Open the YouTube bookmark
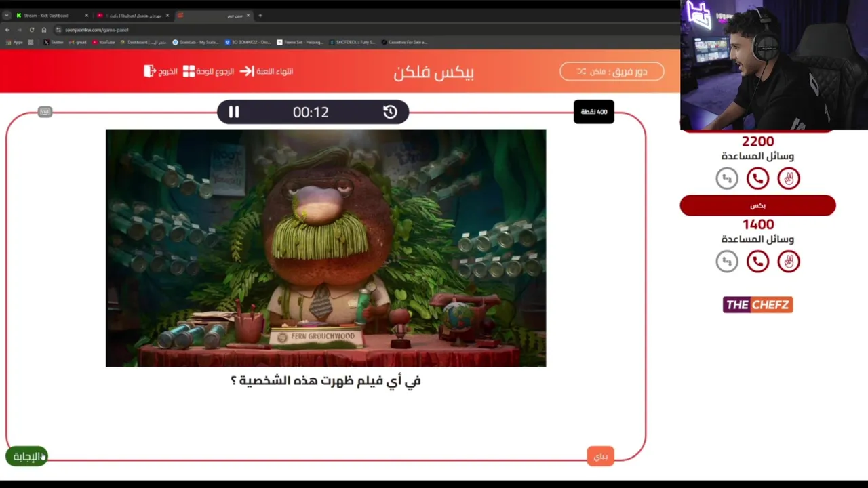Screen dimensions: 868x488 coord(104,42)
